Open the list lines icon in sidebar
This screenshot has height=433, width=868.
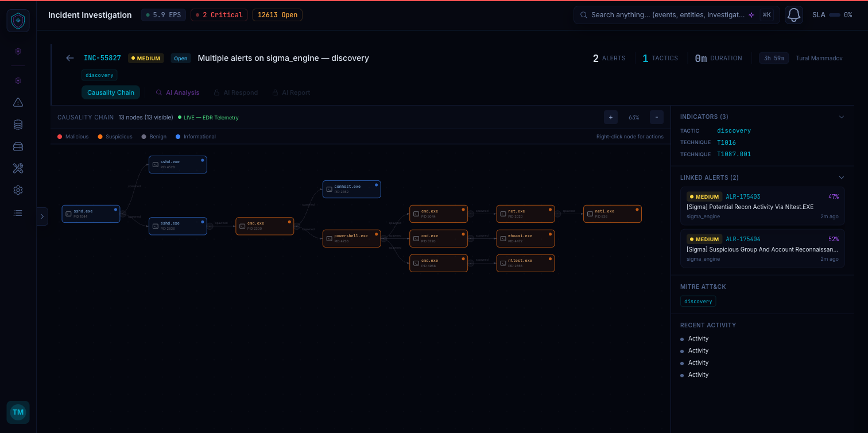(x=18, y=212)
